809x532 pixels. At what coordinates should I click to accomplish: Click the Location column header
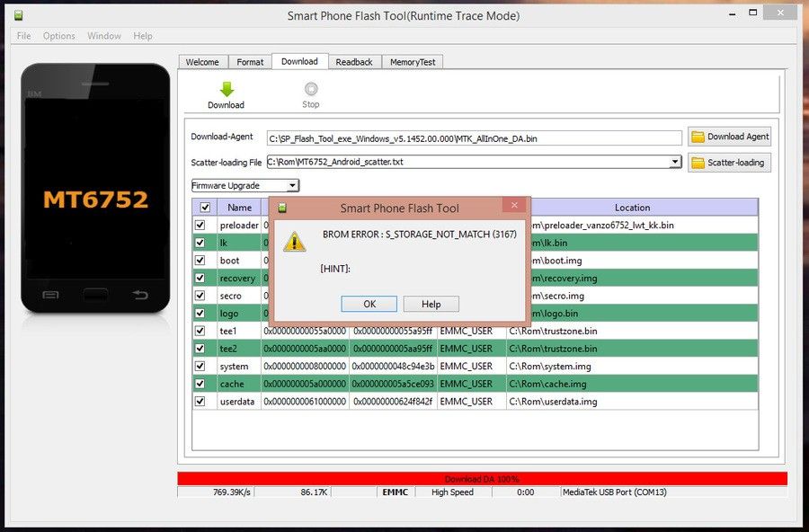coord(632,208)
